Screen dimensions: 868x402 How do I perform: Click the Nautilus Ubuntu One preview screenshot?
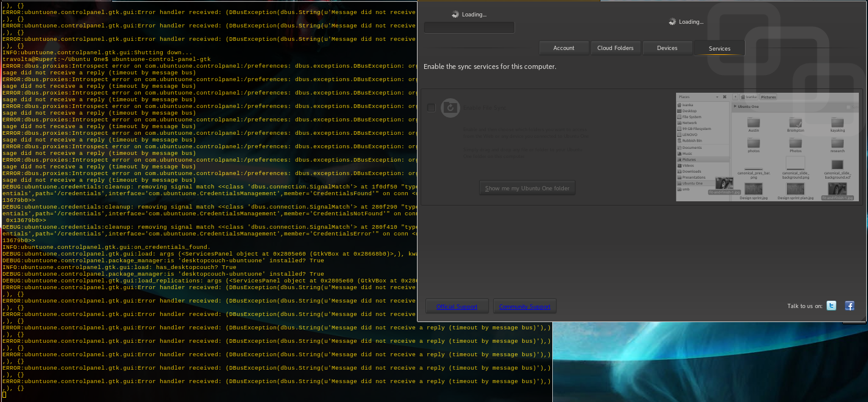click(x=767, y=146)
